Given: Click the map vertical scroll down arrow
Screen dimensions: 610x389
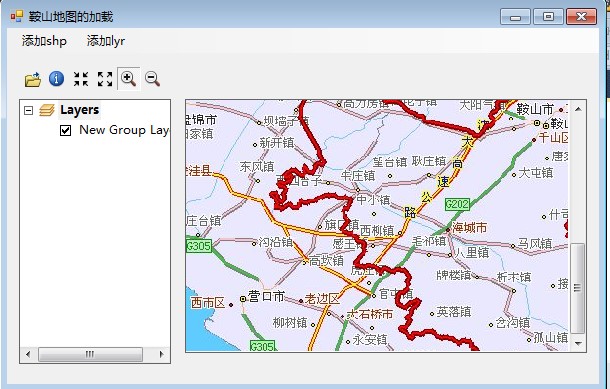Looking at the screenshot, I should coord(578,343).
